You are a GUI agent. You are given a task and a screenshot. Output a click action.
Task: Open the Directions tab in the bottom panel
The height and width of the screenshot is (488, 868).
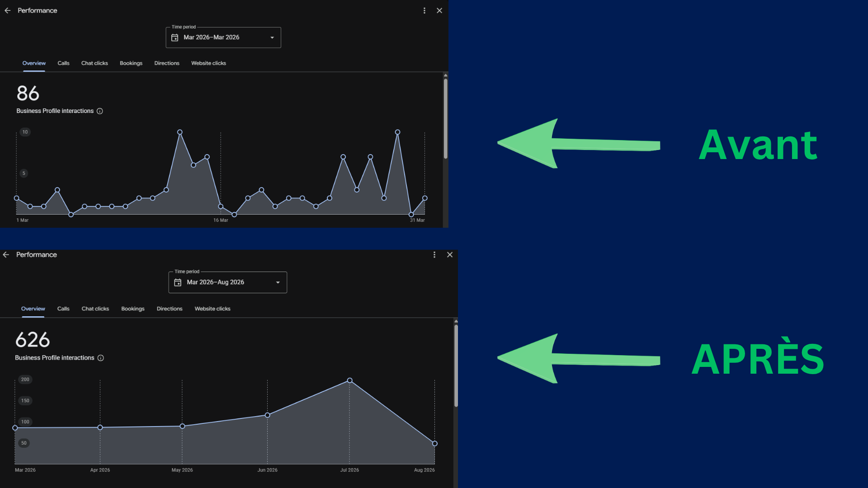pyautogui.click(x=170, y=309)
